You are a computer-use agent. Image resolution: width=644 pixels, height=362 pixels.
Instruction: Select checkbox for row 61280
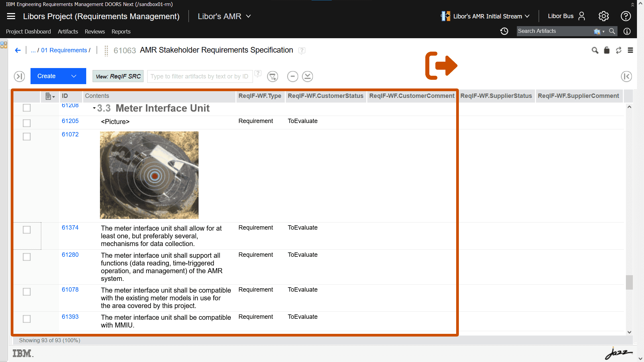(x=26, y=257)
